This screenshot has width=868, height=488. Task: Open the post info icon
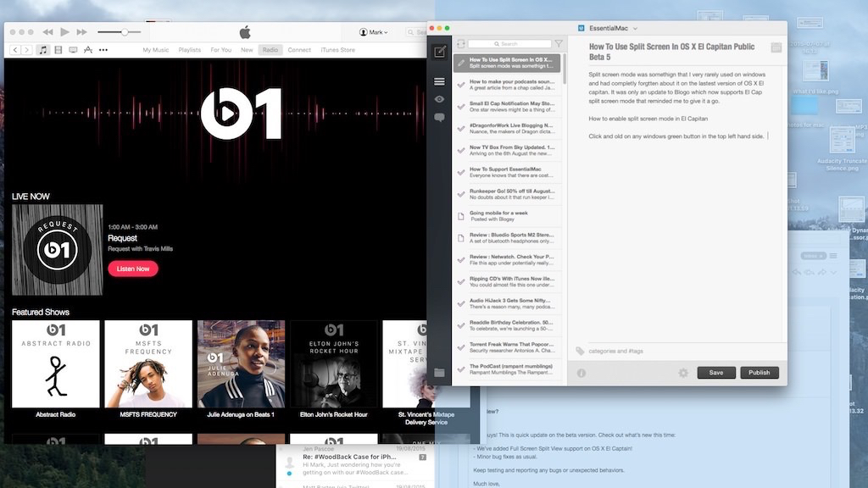pos(581,373)
